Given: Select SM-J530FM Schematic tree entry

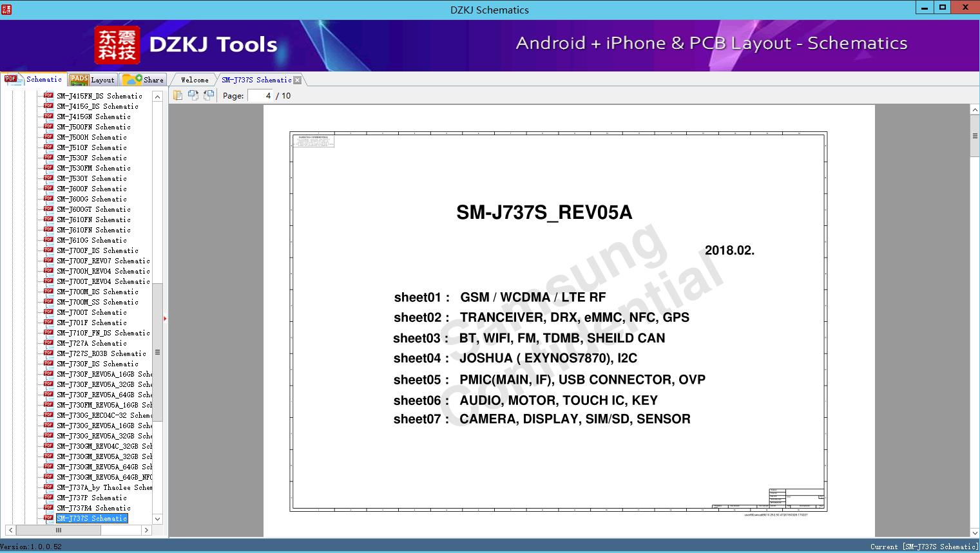Looking at the screenshot, I should (93, 168).
